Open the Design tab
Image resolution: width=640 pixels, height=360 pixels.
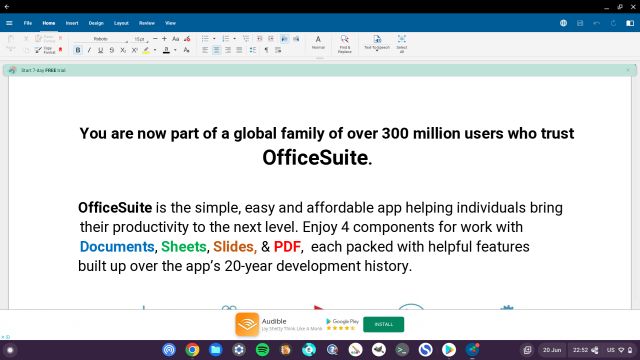point(96,23)
